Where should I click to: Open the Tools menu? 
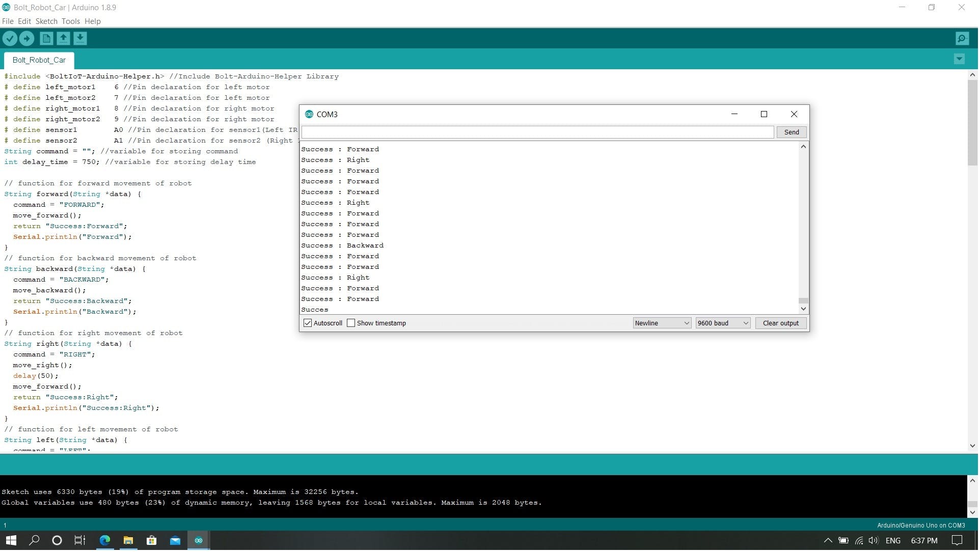coord(71,21)
